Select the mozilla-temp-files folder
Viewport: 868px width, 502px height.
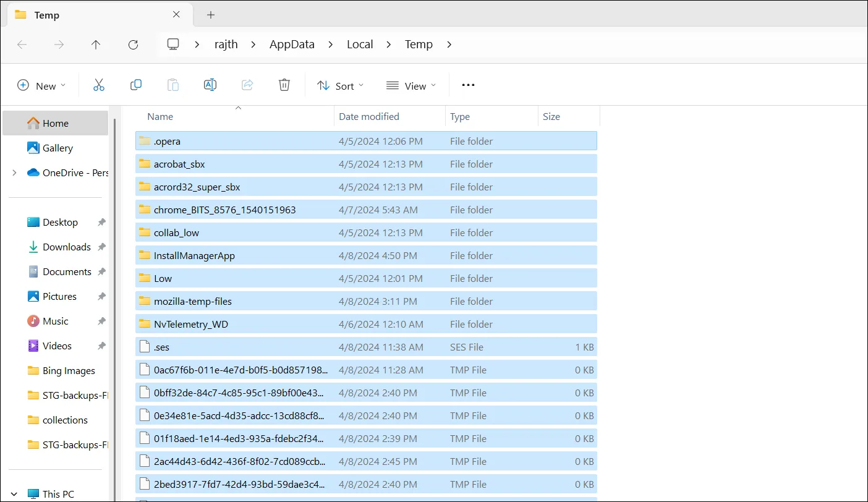(x=193, y=302)
